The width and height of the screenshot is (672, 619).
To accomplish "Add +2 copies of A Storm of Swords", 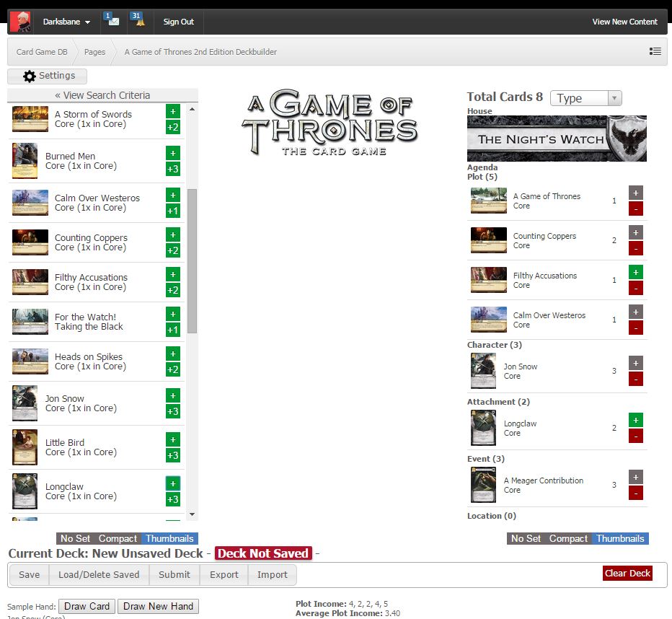I will [173, 127].
